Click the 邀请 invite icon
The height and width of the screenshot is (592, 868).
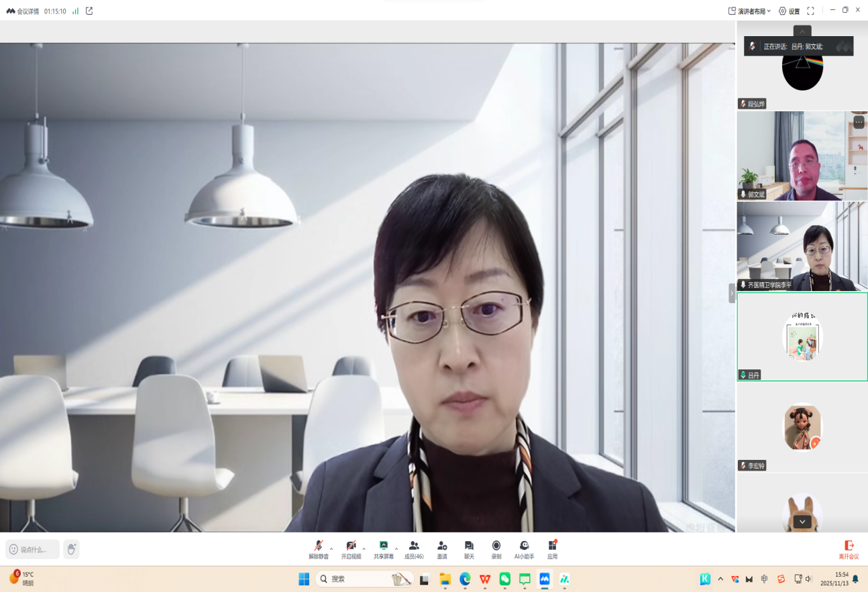click(442, 549)
